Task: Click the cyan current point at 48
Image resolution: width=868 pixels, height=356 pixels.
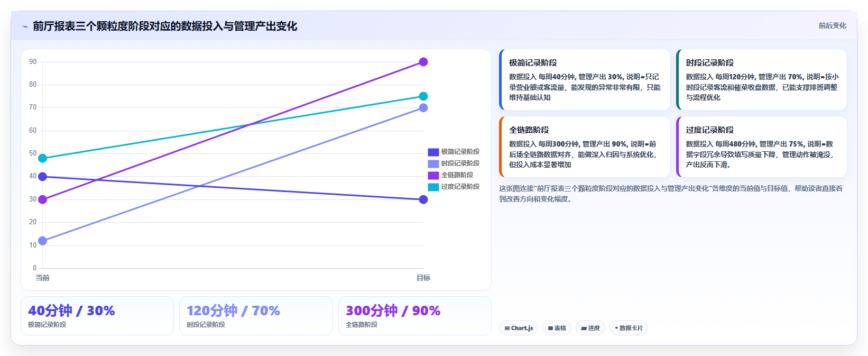Action: (43, 158)
